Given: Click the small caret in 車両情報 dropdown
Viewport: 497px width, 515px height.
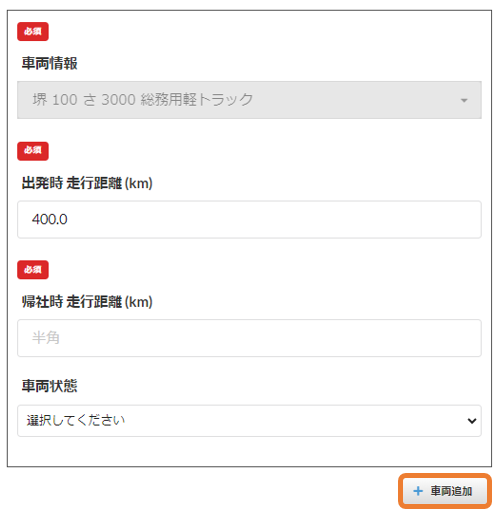Looking at the screenshot, I should click(x=464, y=100).
